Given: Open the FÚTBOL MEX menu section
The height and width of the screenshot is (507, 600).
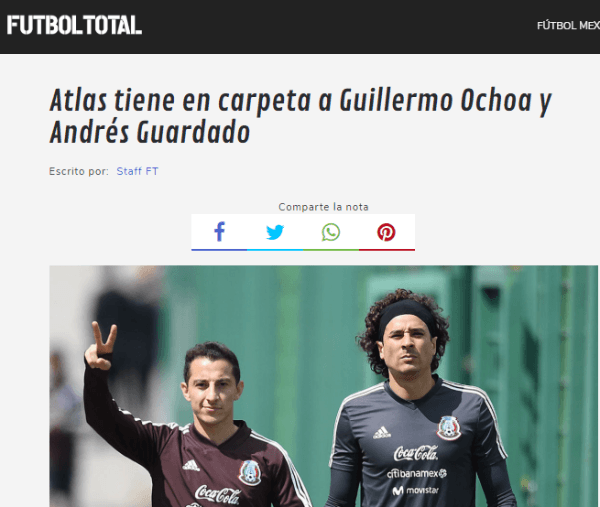Looking at the screenshot, I should [x=568, y=26].
